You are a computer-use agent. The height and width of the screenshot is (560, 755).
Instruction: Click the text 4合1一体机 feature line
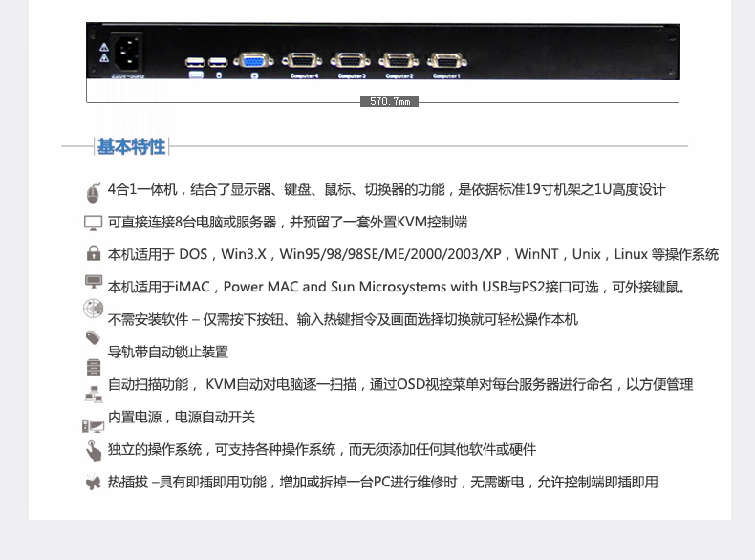[386, 189]
